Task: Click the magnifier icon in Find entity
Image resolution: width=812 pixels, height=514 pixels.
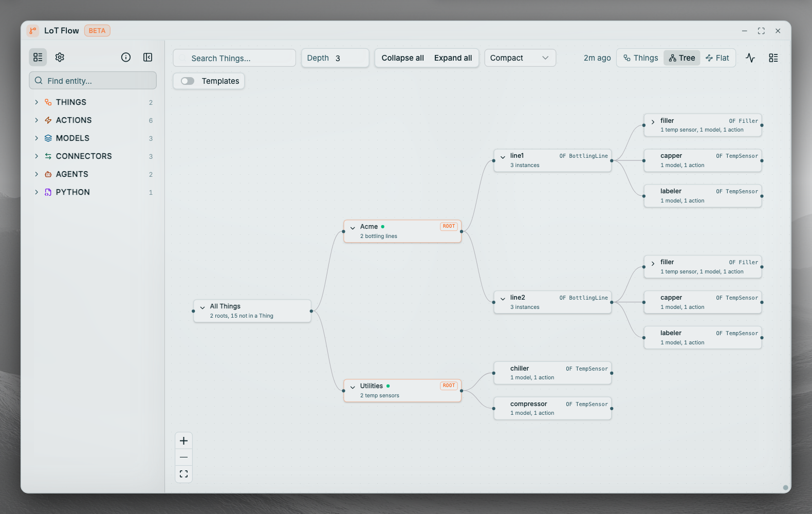Action: coord(39,81)
